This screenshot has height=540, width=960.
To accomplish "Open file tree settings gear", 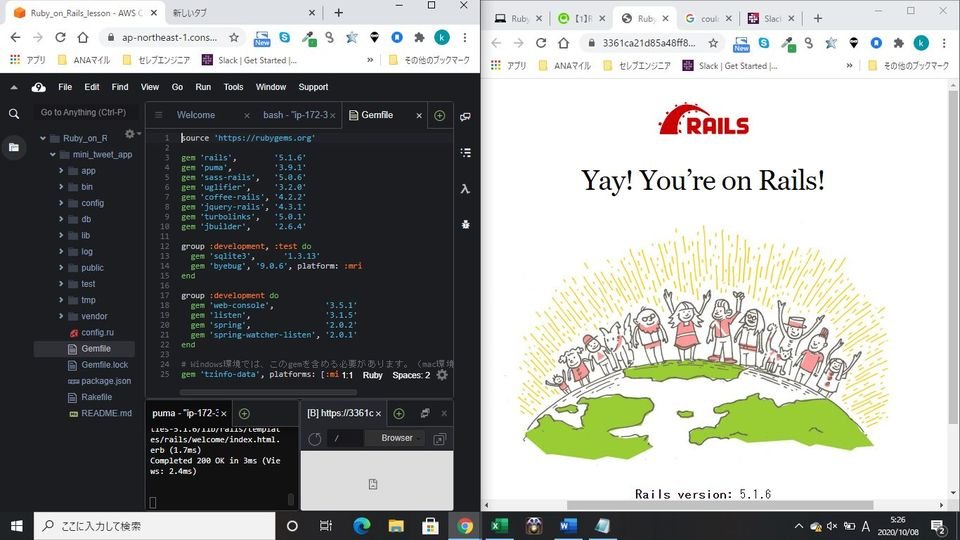I will tap(130, 133).
